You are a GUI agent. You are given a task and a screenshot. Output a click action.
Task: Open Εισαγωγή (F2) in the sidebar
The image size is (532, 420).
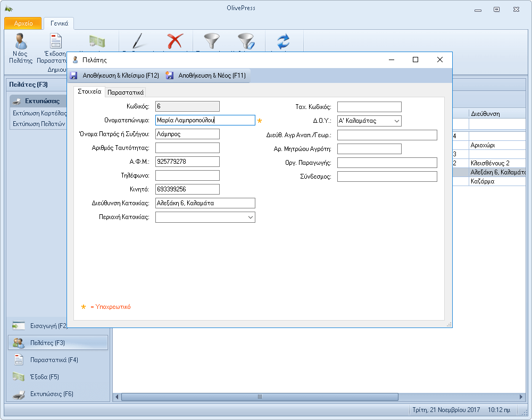[48, 325]
